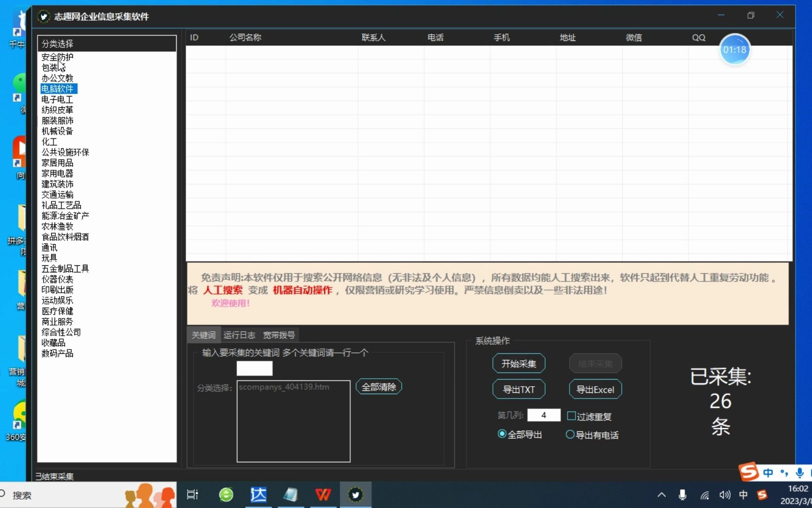Open the Task View taskbar icon
812x508 pixels.
coord(193,495)
